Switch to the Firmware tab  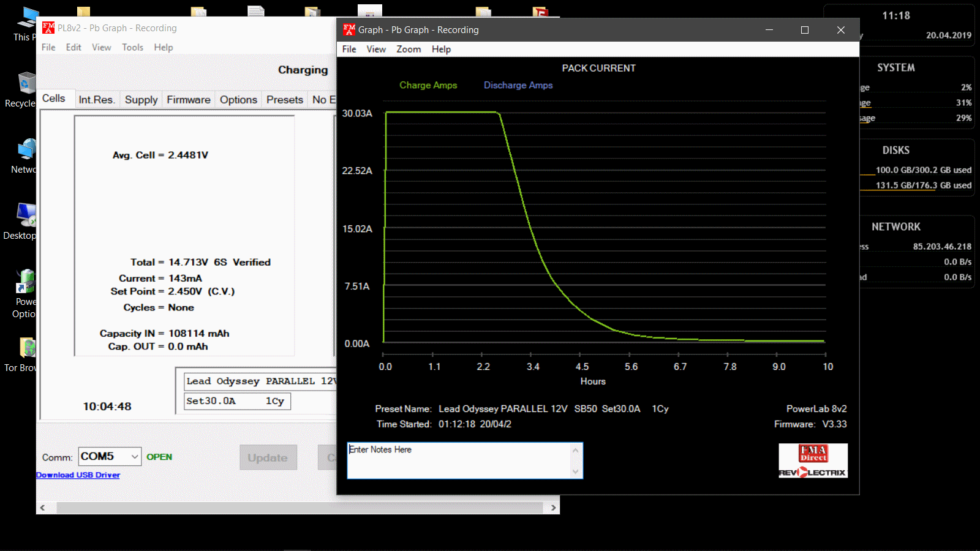pos(188,100)
